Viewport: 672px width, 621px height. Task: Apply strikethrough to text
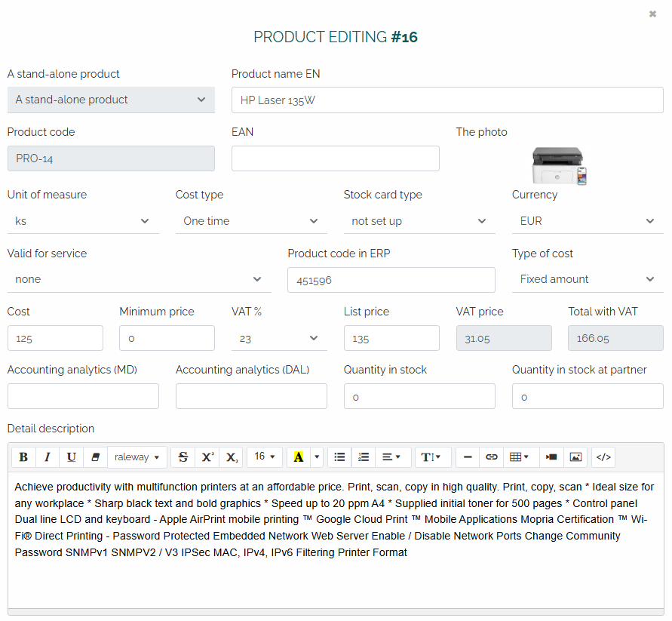[183, 457]
